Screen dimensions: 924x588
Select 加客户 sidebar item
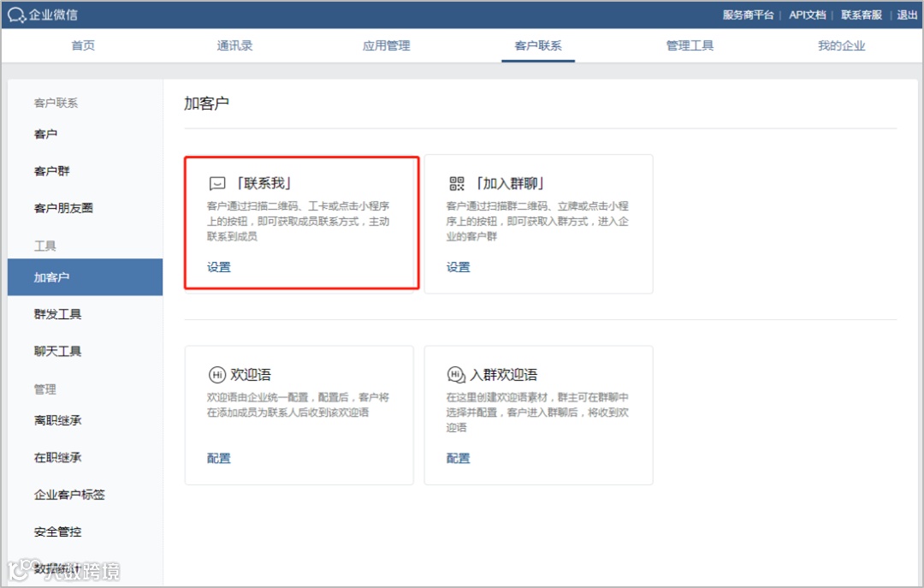tap(85, 277)
